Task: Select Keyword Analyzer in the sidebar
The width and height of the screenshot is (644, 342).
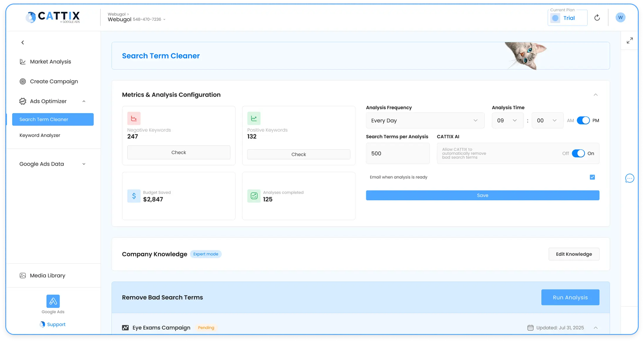Action: click(x=40, y=135)
